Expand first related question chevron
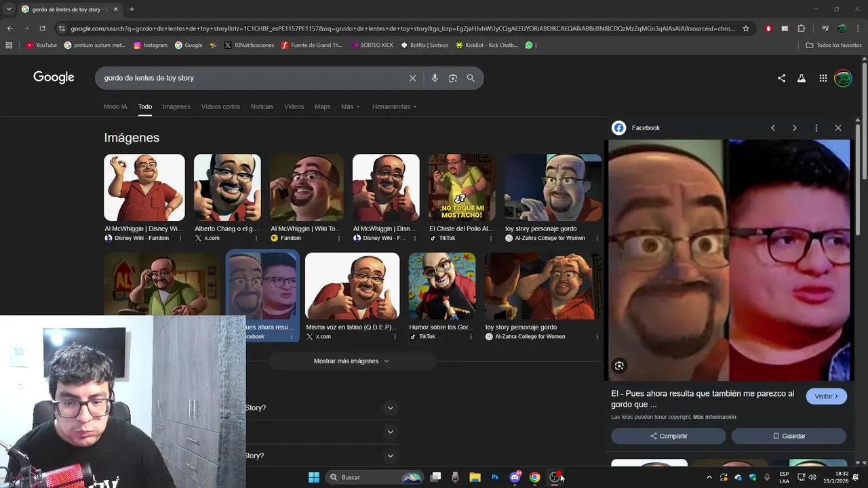This screenshot has height=488, width=868. pos(390,408)
